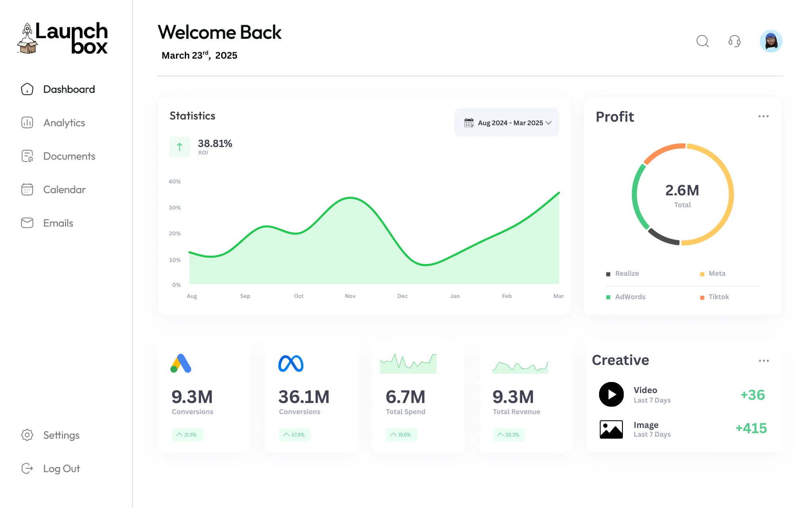Screen dimensions: 812x508
Task: Open the Emails envelope icon
Action: (x=27, y=223)
